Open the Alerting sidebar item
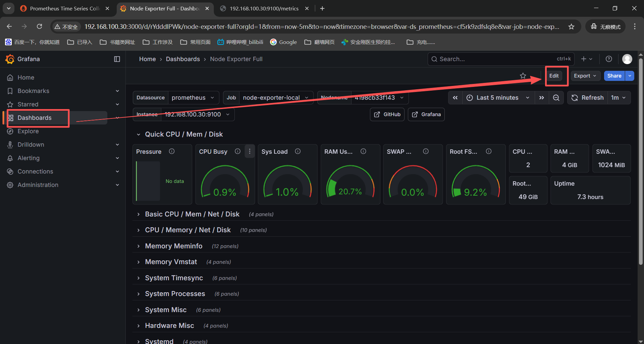 click(x=29, y=158)
